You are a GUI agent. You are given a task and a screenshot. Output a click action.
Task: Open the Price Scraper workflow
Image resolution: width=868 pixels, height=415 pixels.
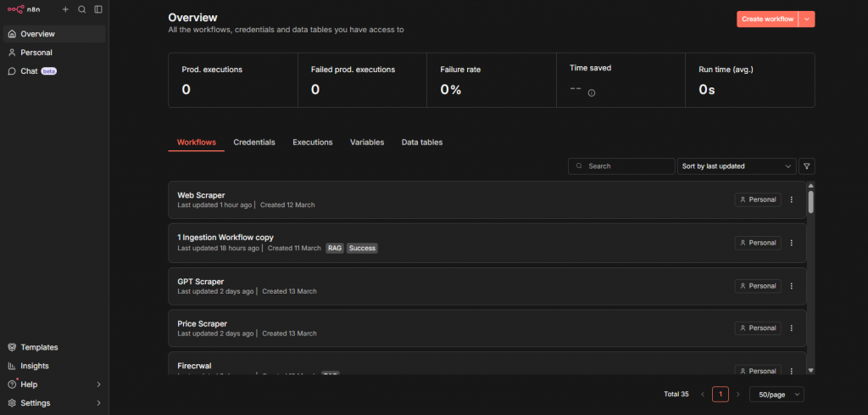[487, 328]
